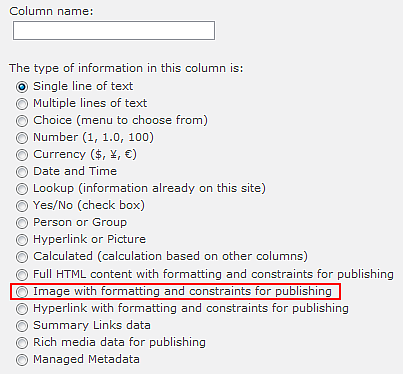Select the Currency column type
403x374 pixels.
pyautogui.click(x=22, y=155)
